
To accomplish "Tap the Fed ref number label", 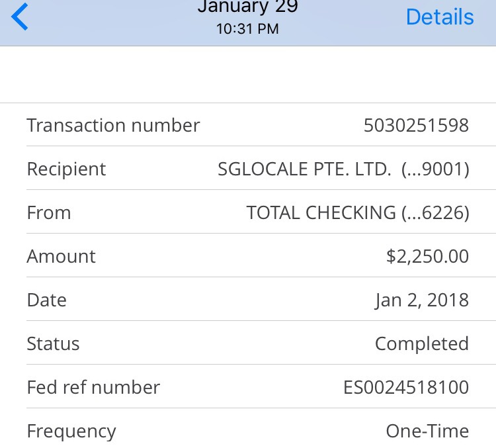I will tap(93, 387).
